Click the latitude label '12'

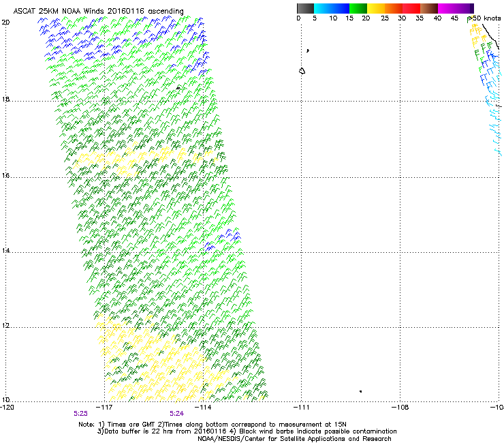(x=5, y=325)
